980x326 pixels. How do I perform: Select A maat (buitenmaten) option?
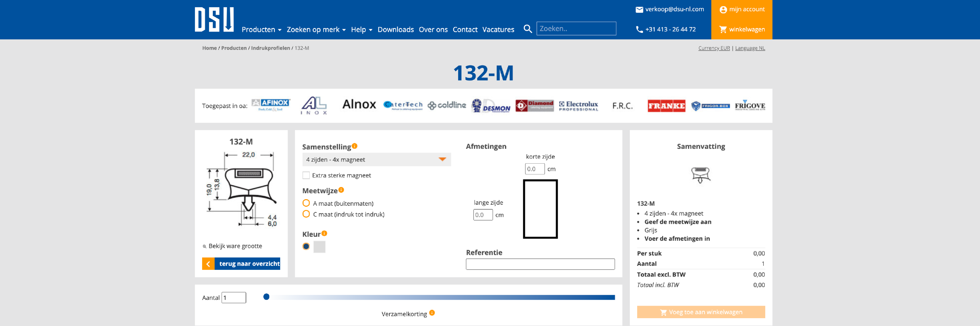point(306,203)
